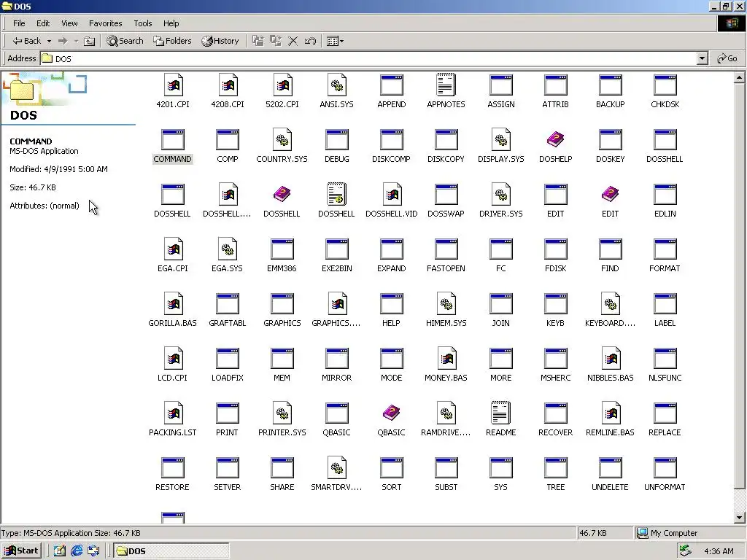
Task: Click the Go button
Action: (x=727, y=58)
